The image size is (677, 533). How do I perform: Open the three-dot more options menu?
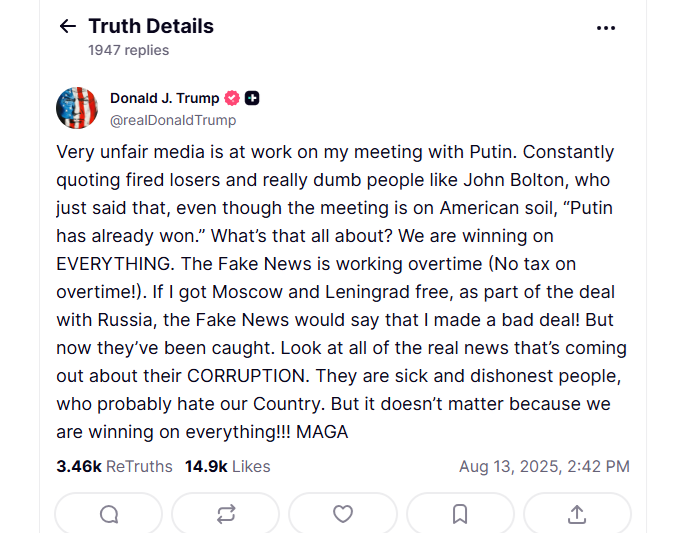click(x=606, y=28)
